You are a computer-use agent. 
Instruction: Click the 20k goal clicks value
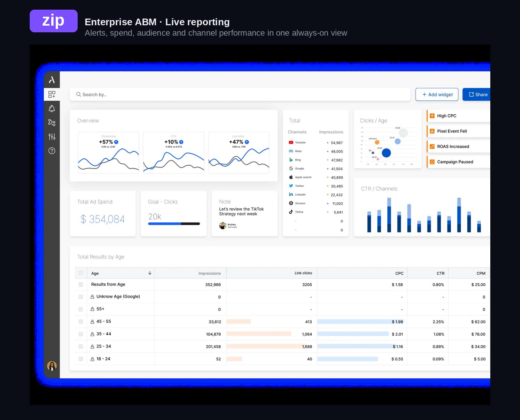155,216
